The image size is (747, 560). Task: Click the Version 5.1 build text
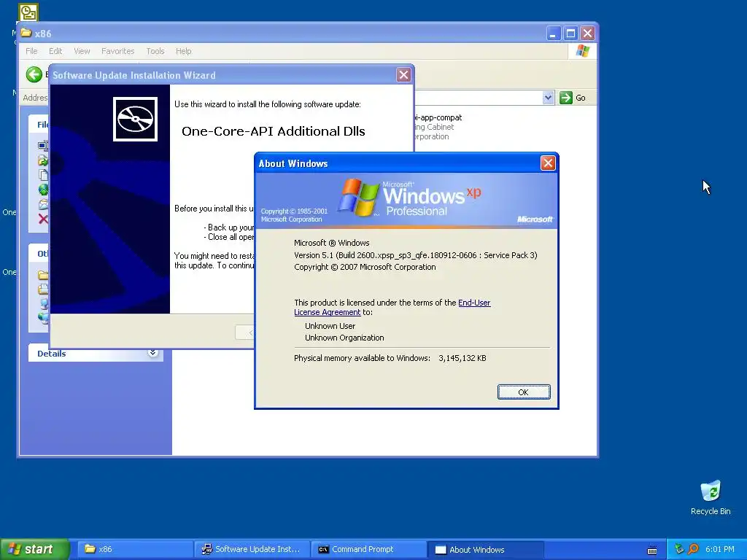click(415, 255)
